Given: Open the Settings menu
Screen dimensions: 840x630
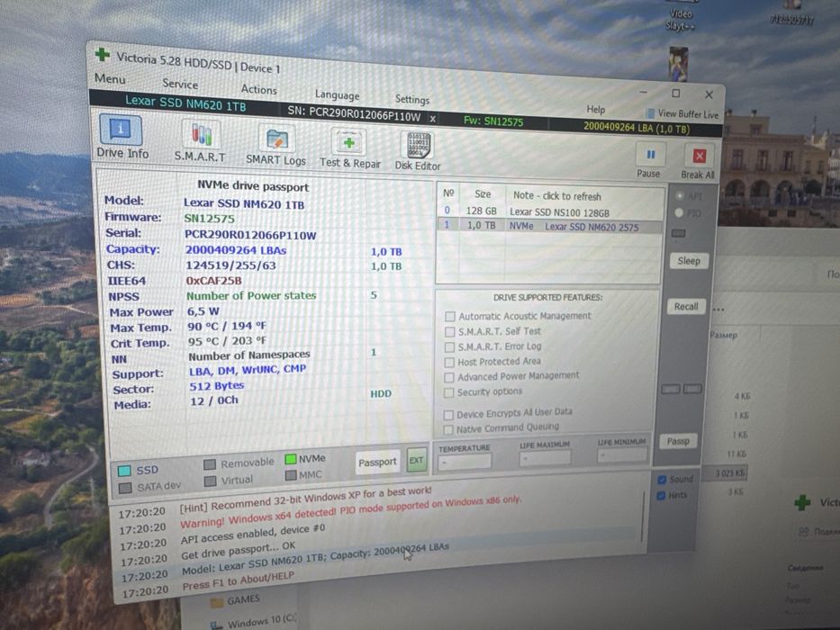Looking at the screenshot, I should coord(412,100).
